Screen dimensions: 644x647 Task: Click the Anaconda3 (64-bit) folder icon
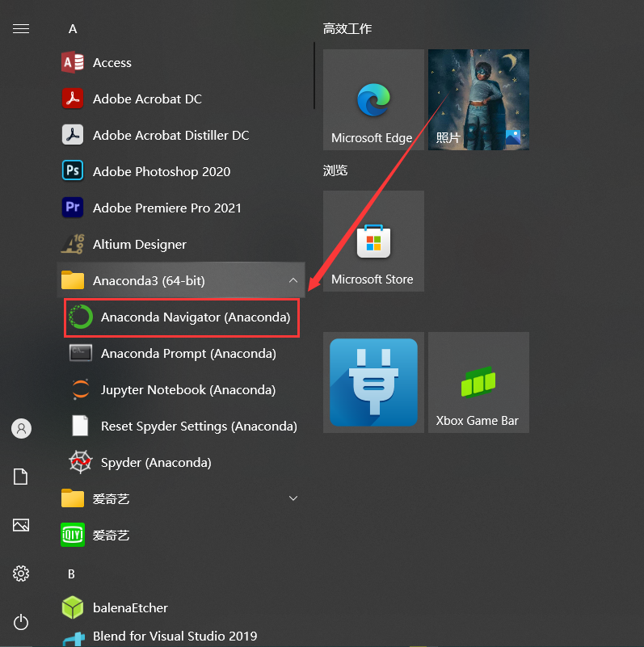pyautogui.click(x=73, y=280)
